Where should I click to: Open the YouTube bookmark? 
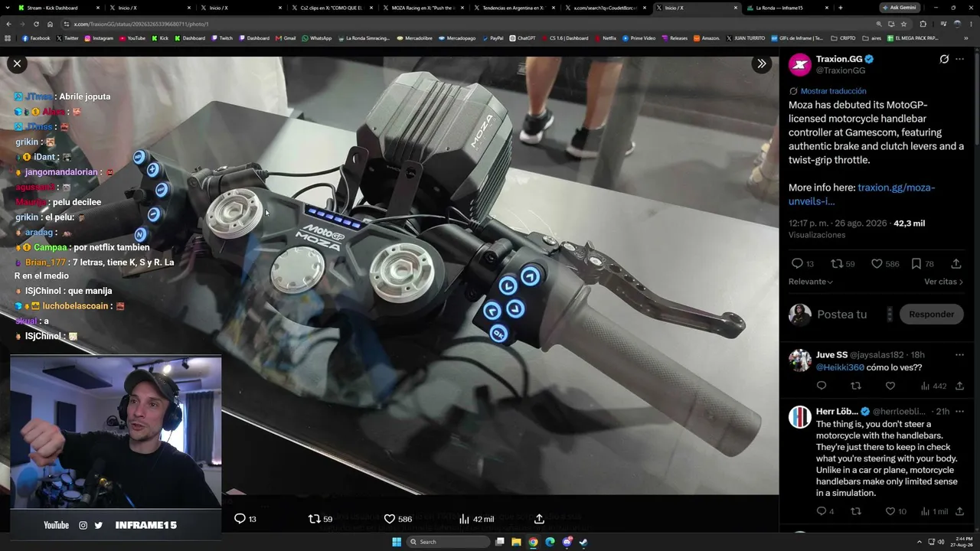(132, 38)
